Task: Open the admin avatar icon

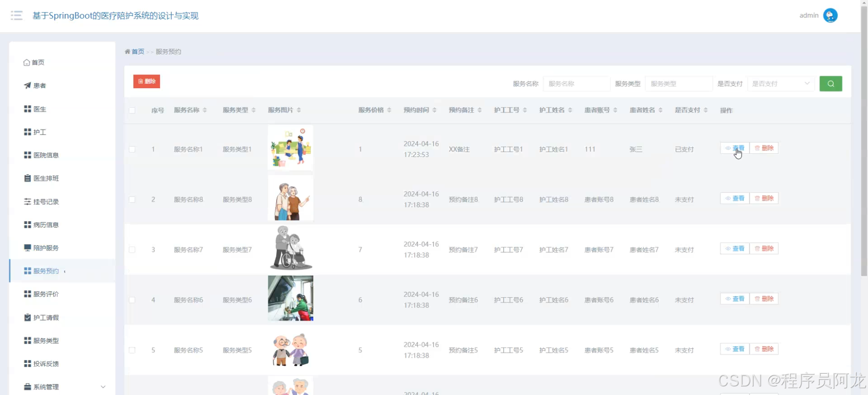Action: coord(830,15)
